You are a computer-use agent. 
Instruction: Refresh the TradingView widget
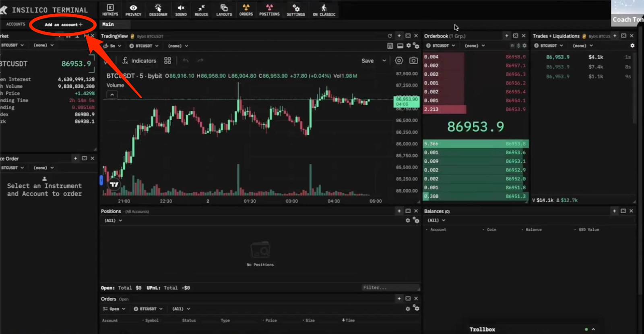(390, 36)
